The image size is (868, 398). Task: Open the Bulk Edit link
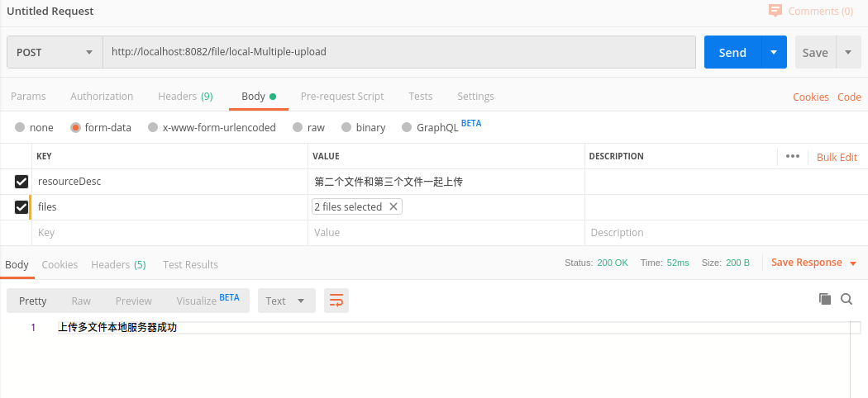pyautogui.click(x=837, y=157)
